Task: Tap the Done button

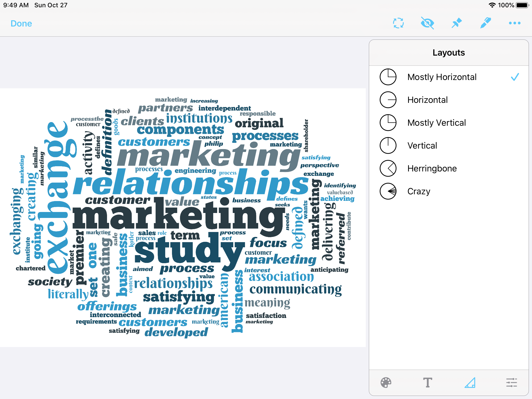Action: pos(21,24)
